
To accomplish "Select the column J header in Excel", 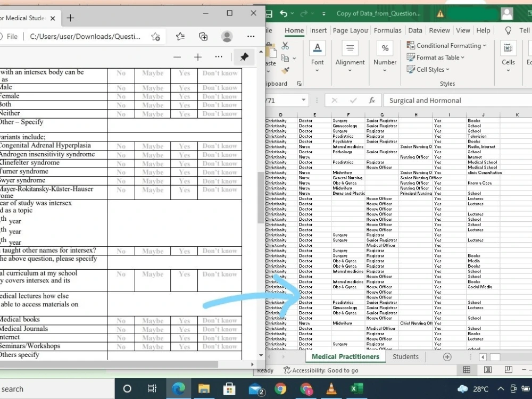I will coord(483,115).
